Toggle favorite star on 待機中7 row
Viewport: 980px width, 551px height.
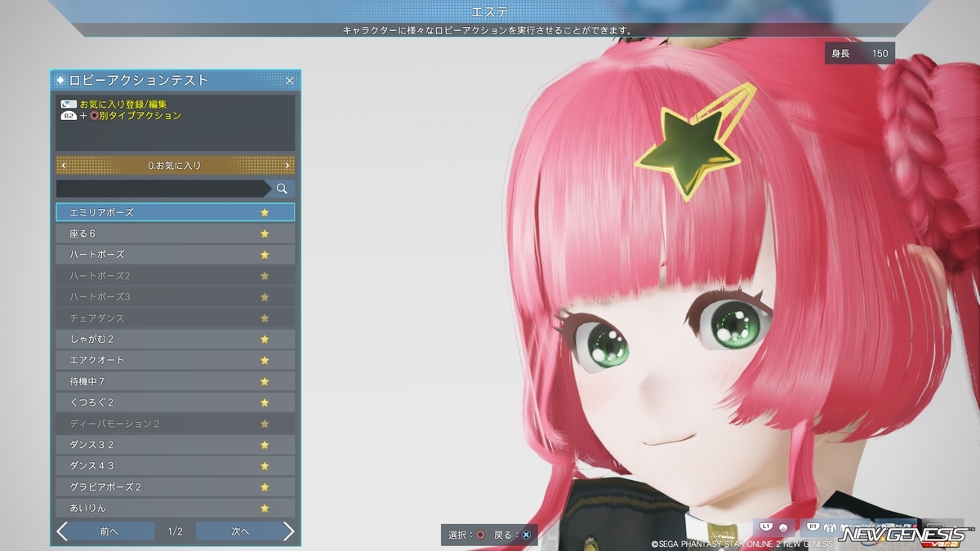[x=265, y=381]
